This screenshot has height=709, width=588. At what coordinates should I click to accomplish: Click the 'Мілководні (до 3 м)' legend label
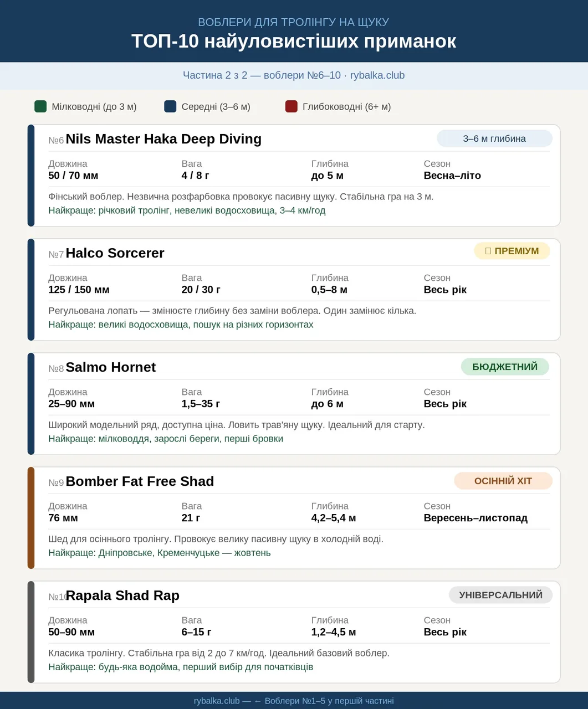coord(94,106)
